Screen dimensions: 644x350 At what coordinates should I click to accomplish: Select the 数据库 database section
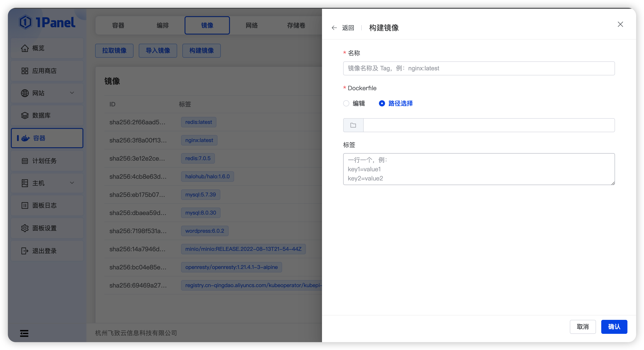pyautogui.click(x=41, y=115)
